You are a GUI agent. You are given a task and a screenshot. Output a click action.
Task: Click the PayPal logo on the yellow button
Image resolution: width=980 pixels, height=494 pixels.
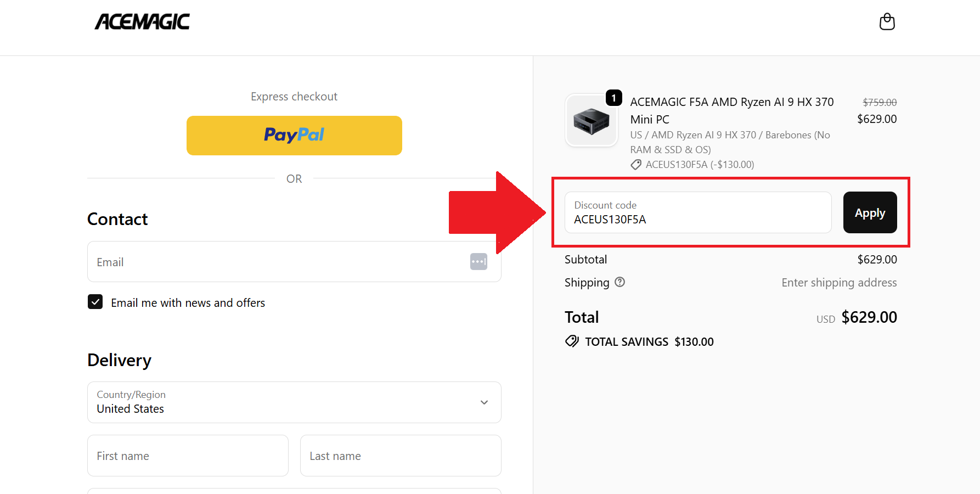pos(294,135)
